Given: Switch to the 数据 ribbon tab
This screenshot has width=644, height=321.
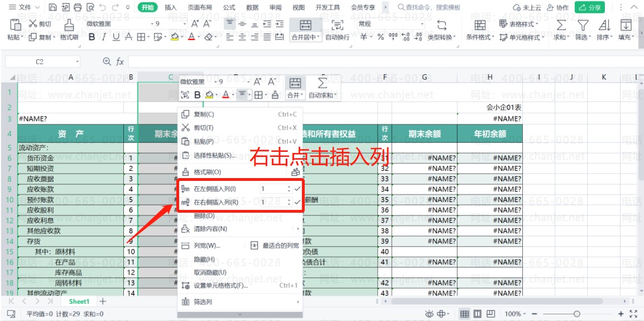Looking at the screenshot, I should pos(252,7).
